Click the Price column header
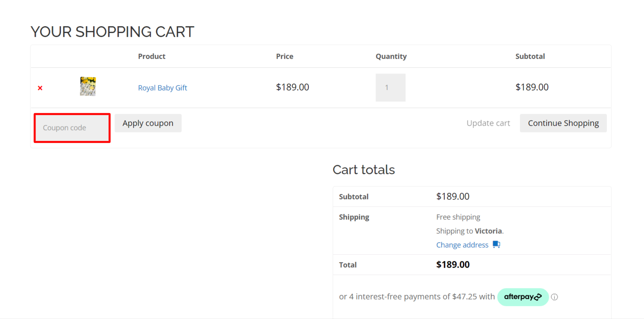Viewport: 644px width, 319px height. coord(285,57)
